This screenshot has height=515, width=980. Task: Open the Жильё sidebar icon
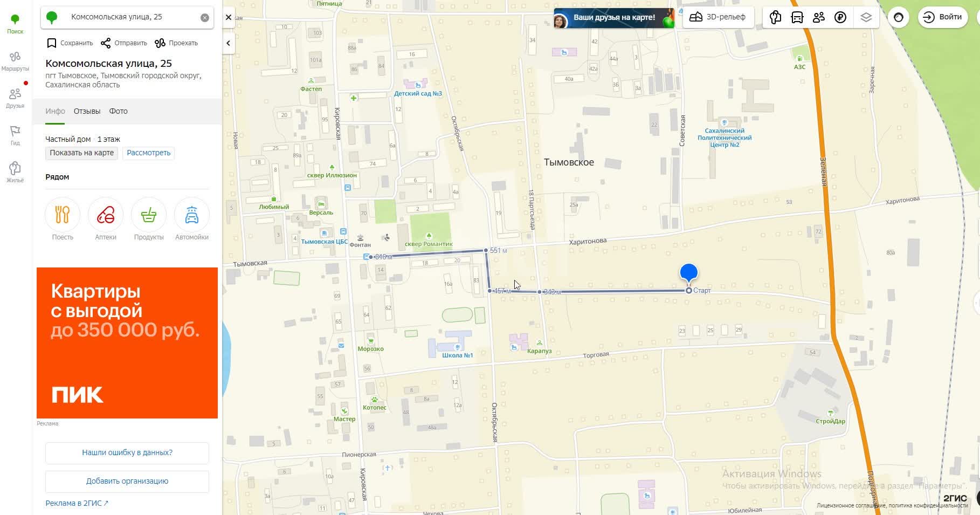(x=15, y=172)
